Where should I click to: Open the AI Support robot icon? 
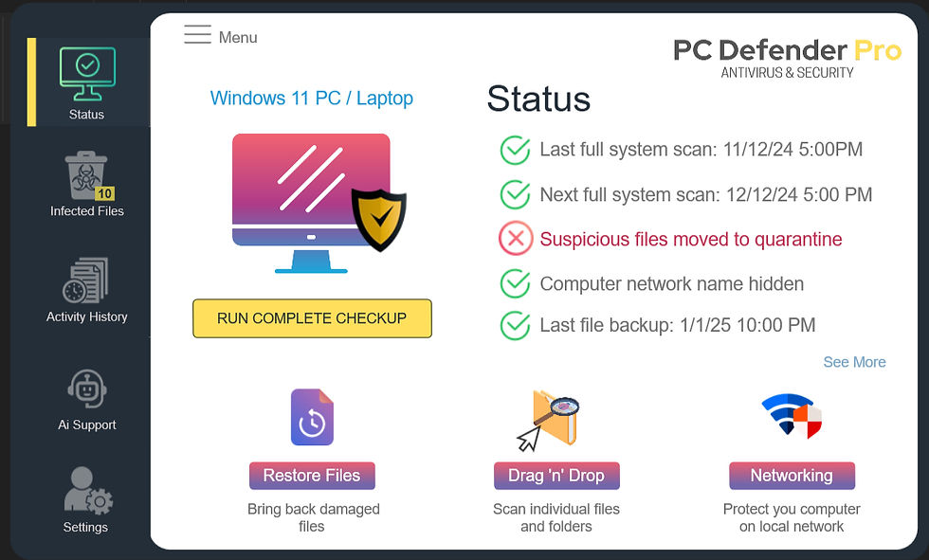pos(86,388)
